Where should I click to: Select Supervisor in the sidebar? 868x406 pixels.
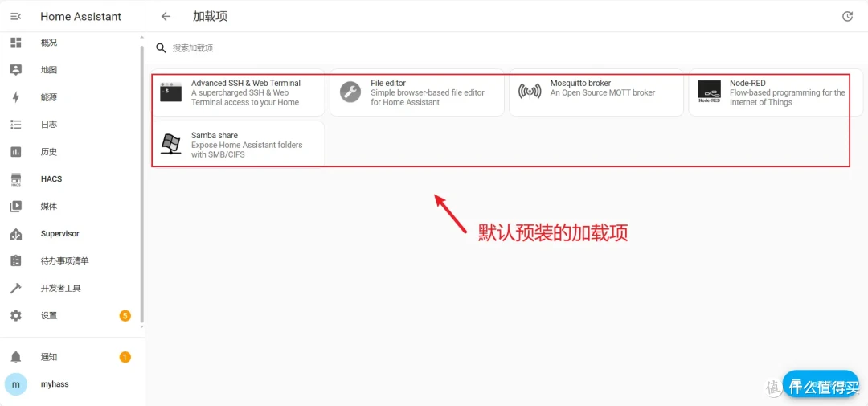click(x=71, y=234)
